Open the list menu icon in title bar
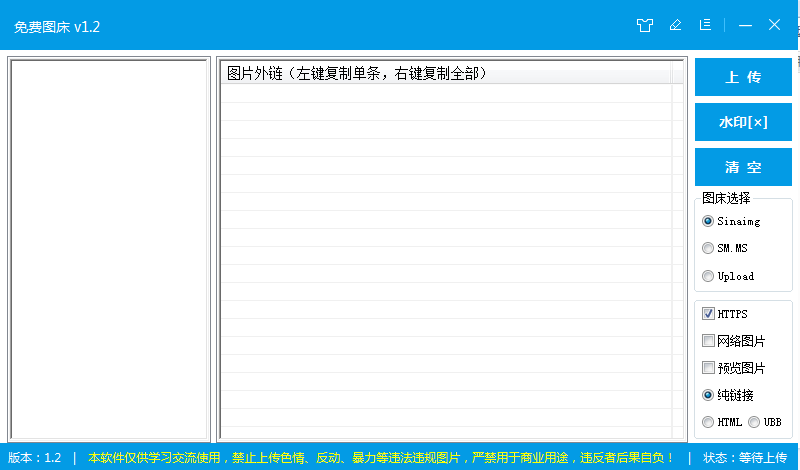Image resolution: width=800 pixels, height=470 pixels. 706,24
